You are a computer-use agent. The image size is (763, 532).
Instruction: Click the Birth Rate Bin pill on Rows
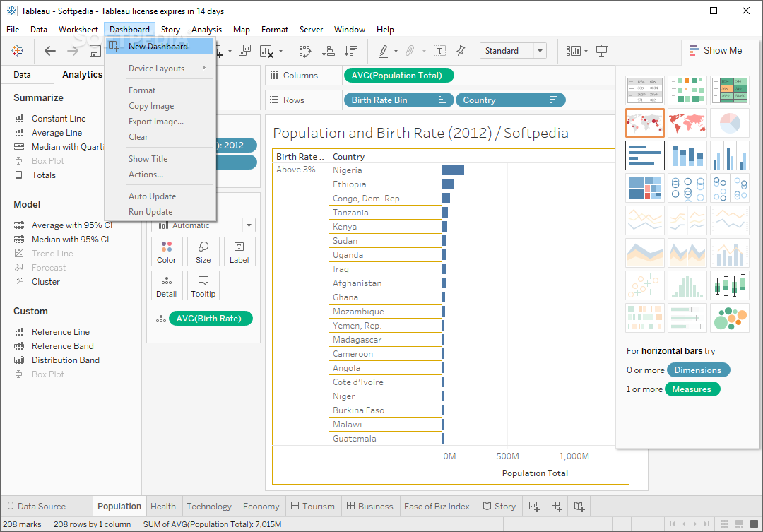398,100
